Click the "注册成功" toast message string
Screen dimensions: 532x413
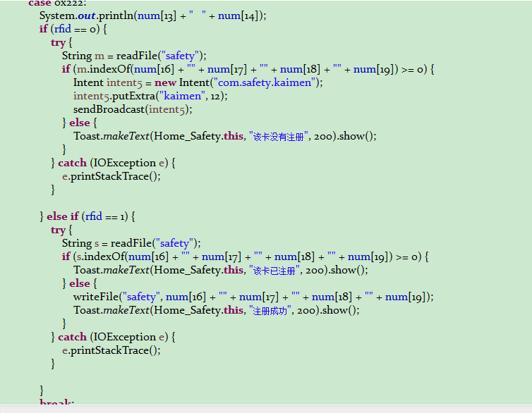[270, 310]
